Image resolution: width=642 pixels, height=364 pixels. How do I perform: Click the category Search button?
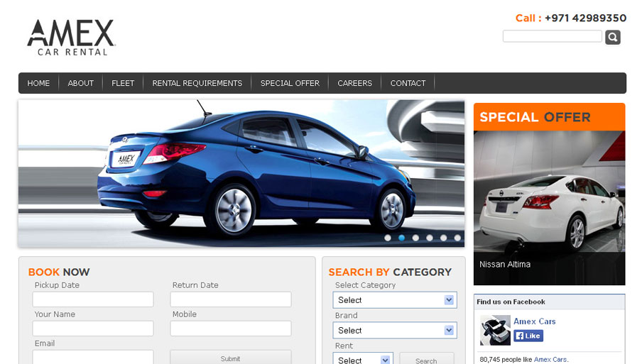pos(426,358)
